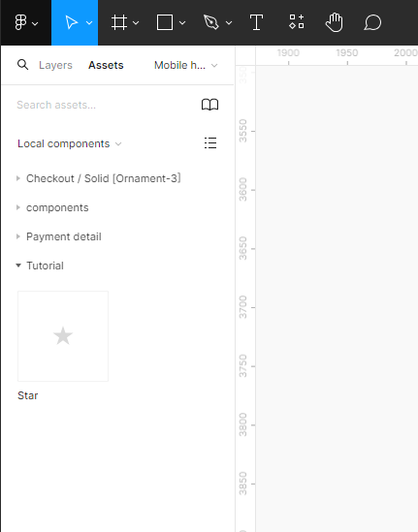The width and height of the screenshot is (418, 532).
Task: Collapse the Tutorial group
Action: coord(40,266)
